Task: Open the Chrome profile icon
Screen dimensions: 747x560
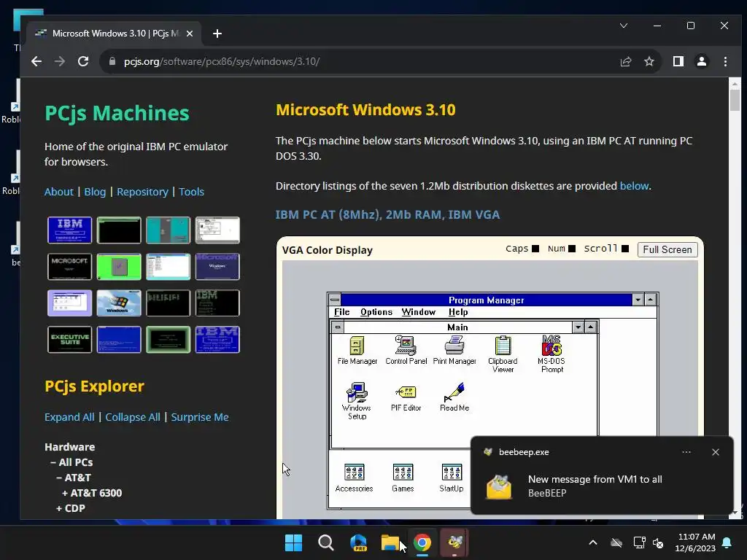Action: pos(702,61)
